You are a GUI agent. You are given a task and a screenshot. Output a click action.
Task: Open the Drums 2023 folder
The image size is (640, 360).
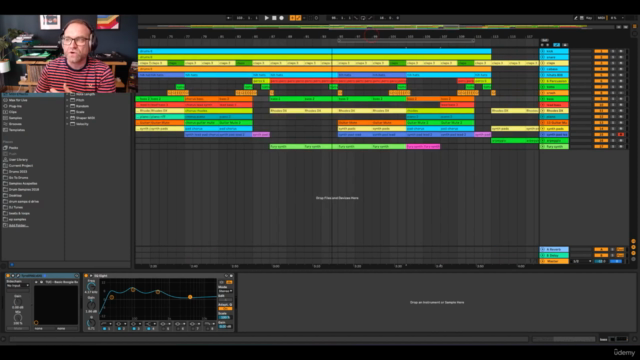pyautogui.click(x=18, y=171)
